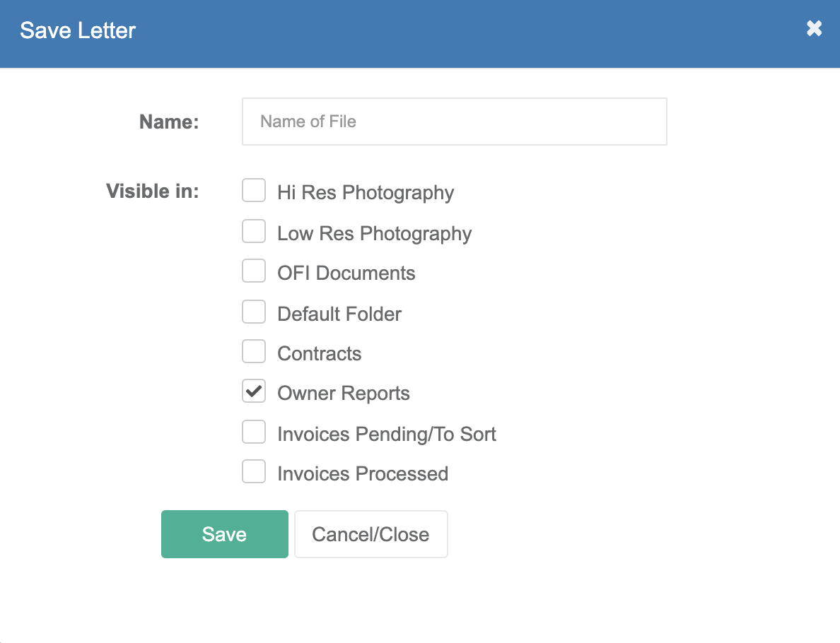Focus the Name of File input field
This screenshot has width=840, height=643.
pyautogui.click(x=454, y=122)
